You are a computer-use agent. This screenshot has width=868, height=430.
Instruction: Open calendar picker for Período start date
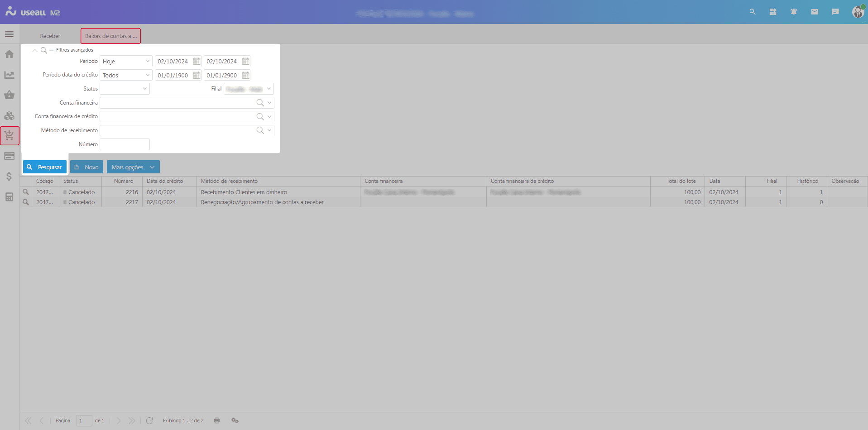pos(197,61)
